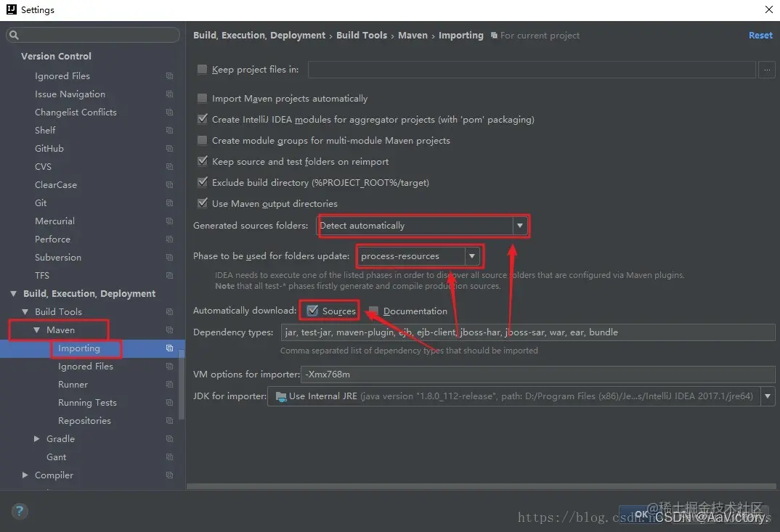Click the project-level icon beside Gradle
The image size is (780, 532).
(169, 439)
